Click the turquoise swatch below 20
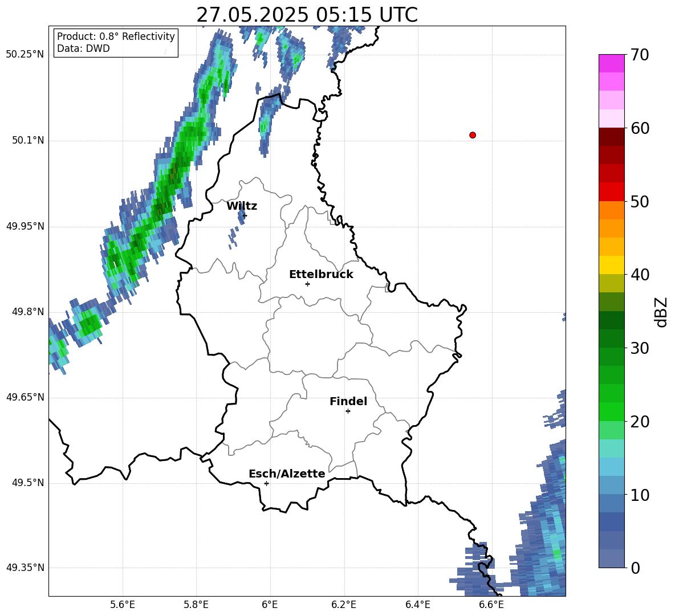Viewport: 675px width, 616px height. [611, 448]
